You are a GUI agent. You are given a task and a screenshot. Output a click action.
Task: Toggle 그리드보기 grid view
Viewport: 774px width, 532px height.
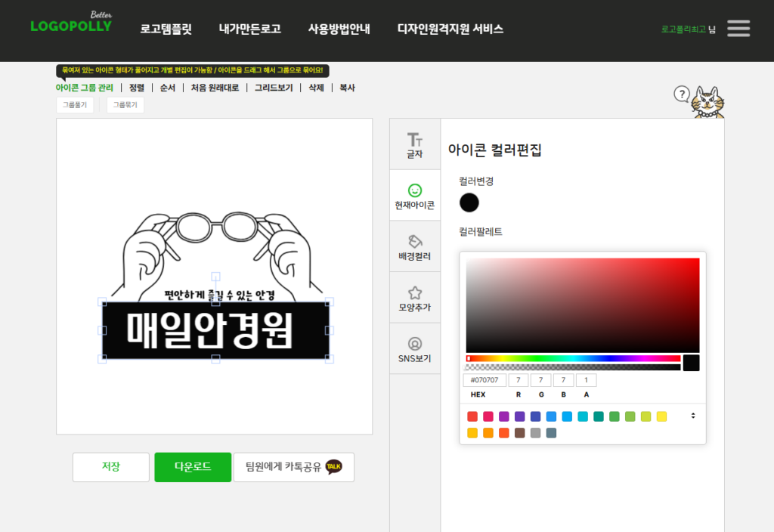pyautogui.click(x=274, y=88)
